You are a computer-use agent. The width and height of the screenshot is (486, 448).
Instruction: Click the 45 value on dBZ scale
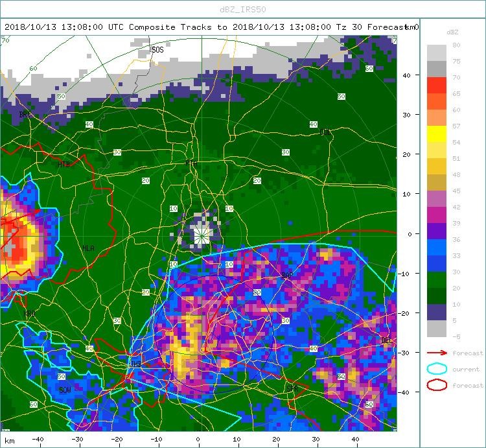456,191
